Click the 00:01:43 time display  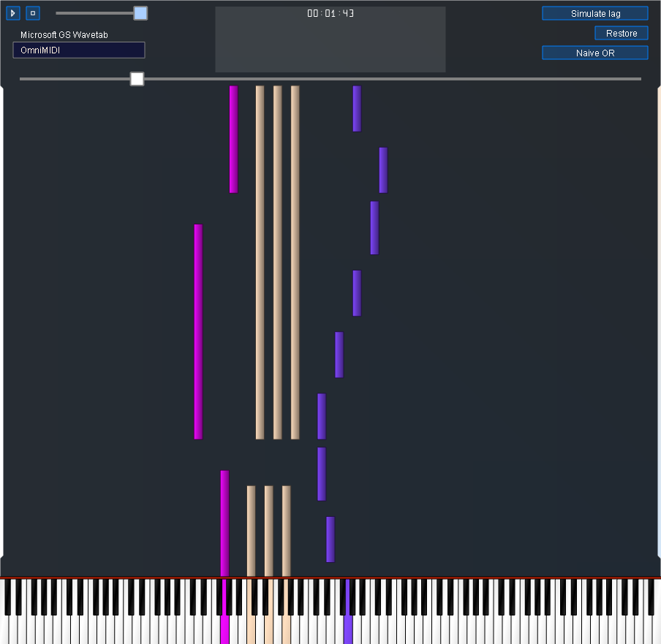(330, 13)
